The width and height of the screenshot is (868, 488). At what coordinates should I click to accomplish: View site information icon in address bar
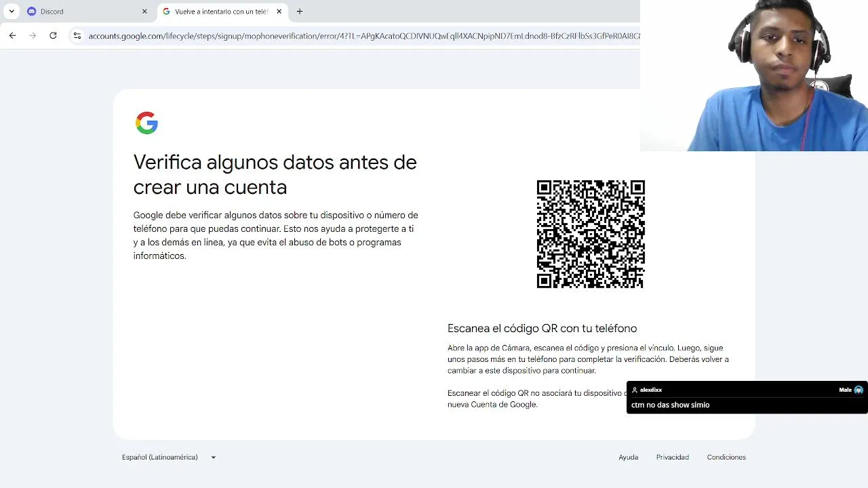77,36
